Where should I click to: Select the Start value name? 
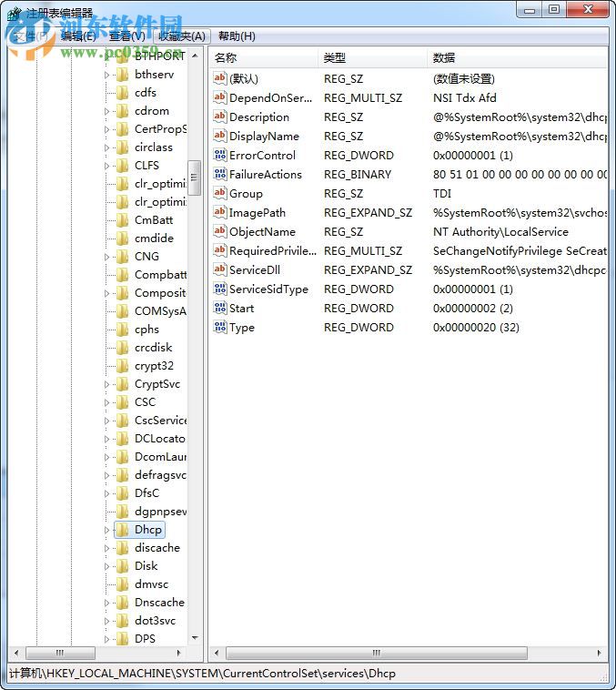[x=241, y=308]
